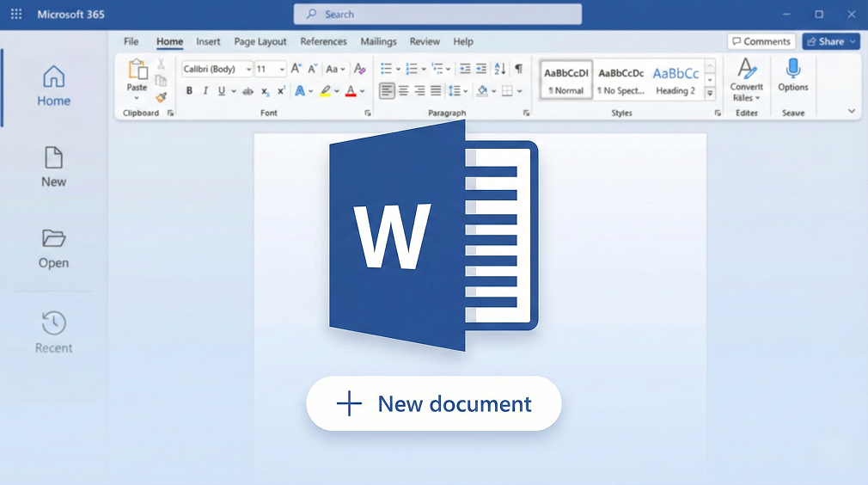The width and height of the screenshot is (868, 485).
Task: Toggle underline formatting
Action: (x=222, y=91)
